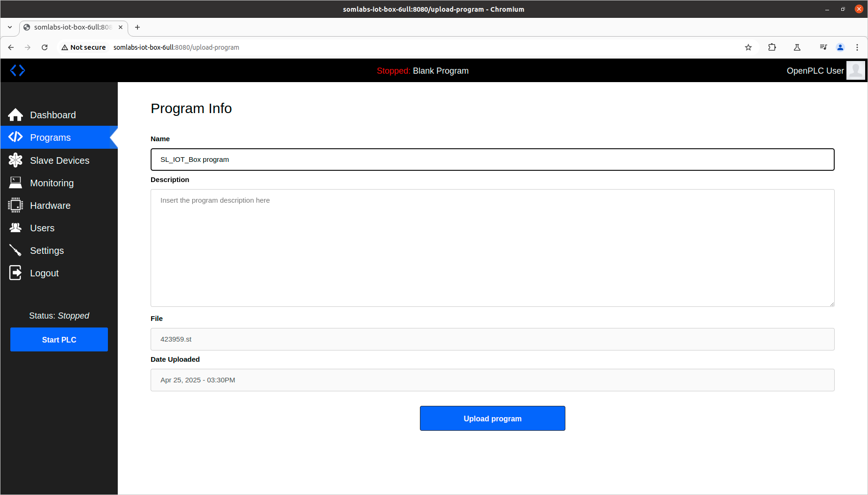The image size is (868, 495).
Task: Focus the Description text area
Action: [x=492, y=248]
